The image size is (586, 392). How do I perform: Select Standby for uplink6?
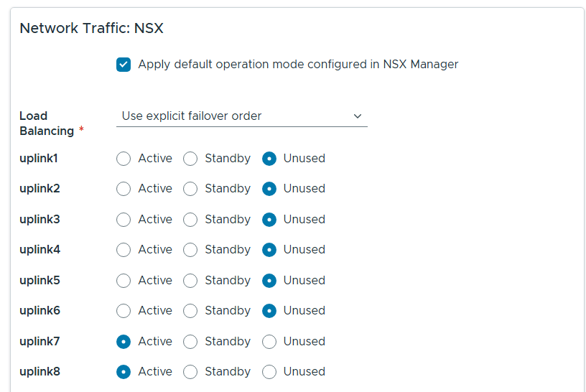(190, 311)
